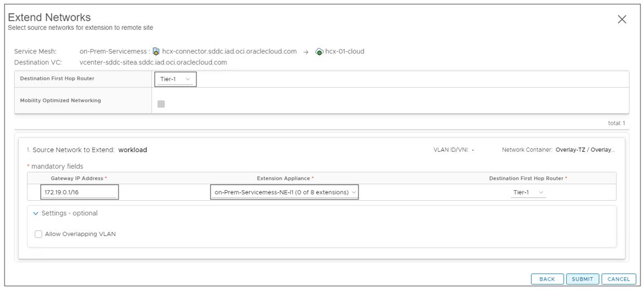Close the Extend Networks dialog

point(622,19)
